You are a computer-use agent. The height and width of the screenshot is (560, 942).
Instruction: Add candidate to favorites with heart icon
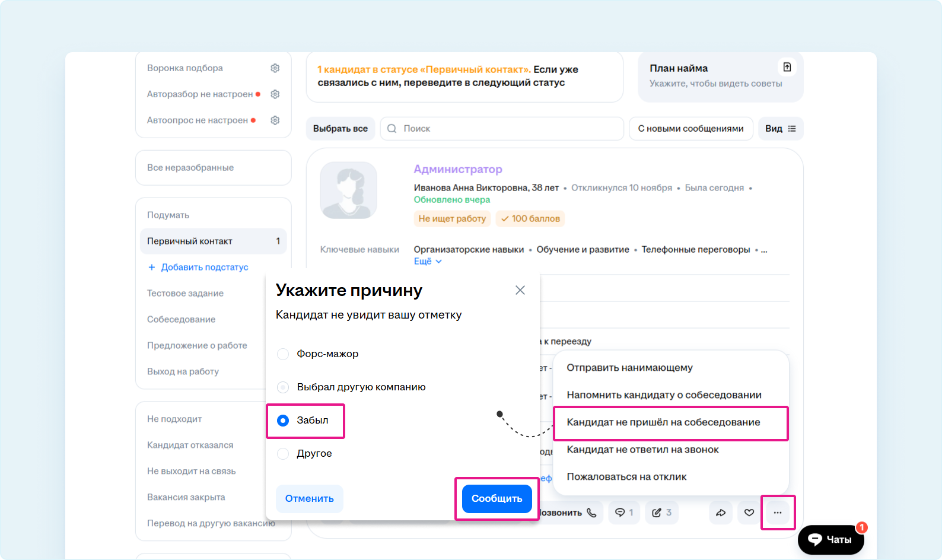[749, 513]
